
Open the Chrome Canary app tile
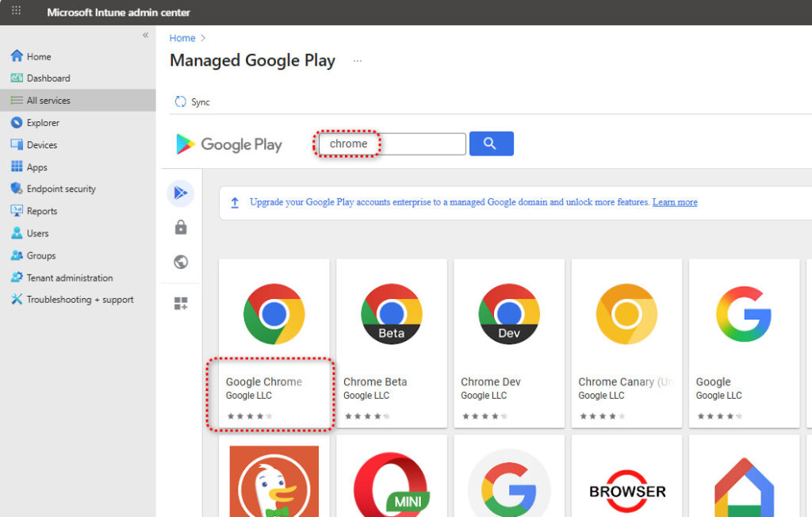tap(626, 343)
